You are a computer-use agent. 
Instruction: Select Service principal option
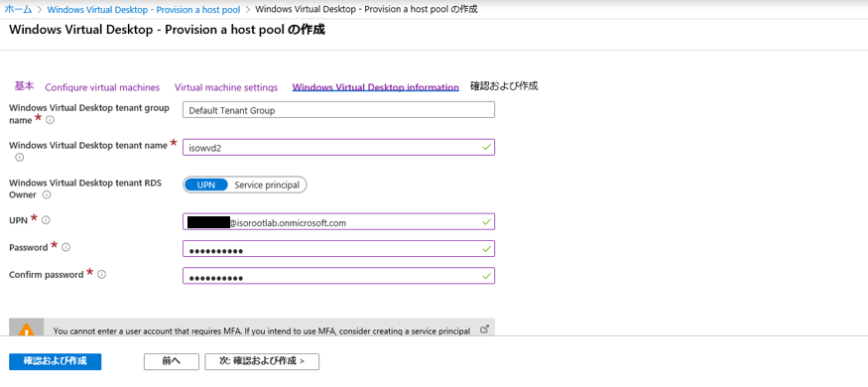click(267, 185)
